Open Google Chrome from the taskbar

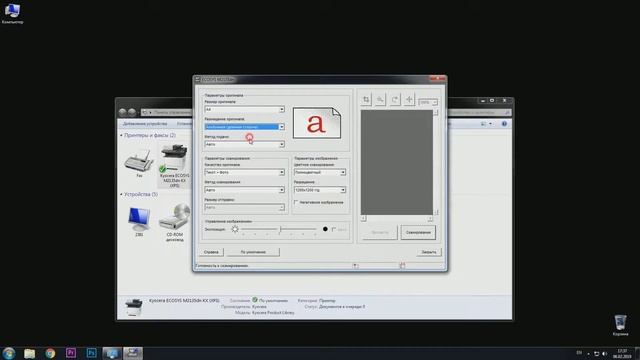click(x=50, y=353)
